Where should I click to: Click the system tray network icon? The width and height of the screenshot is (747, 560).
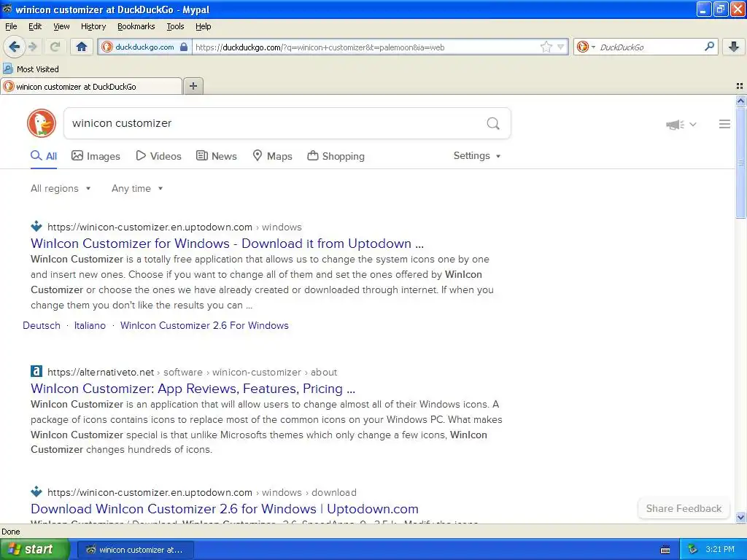point(692,550)
